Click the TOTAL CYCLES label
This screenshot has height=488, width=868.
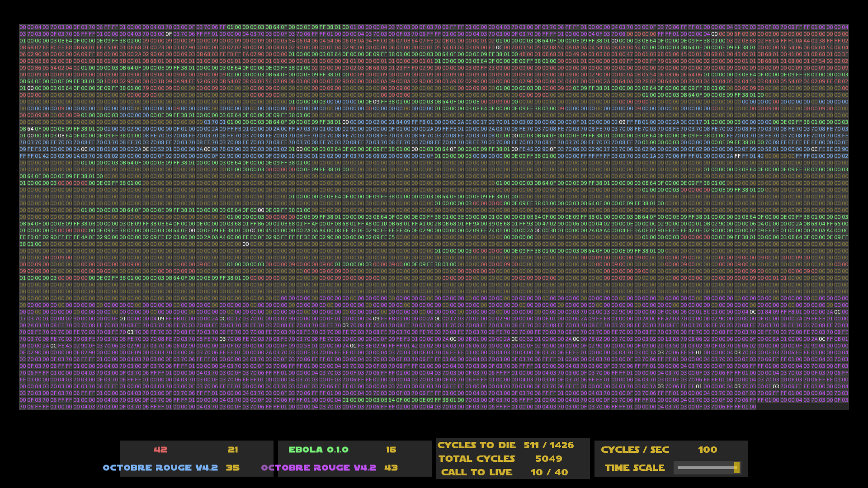point(476,459)
